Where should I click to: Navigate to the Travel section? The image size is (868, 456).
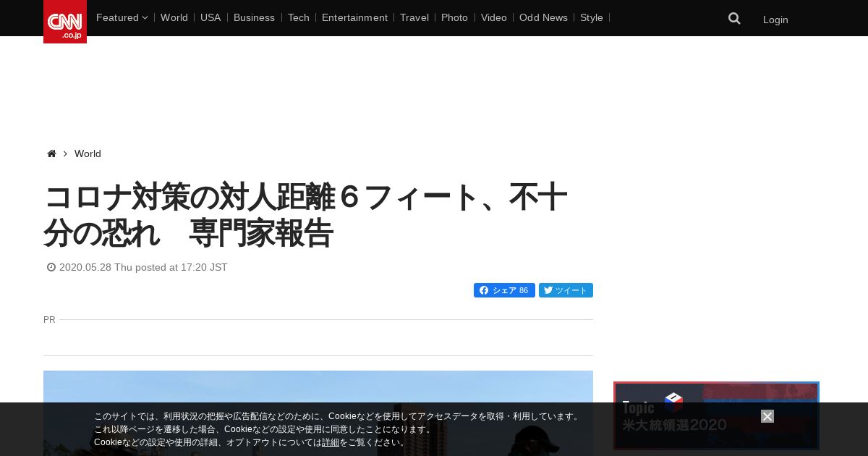414,17
